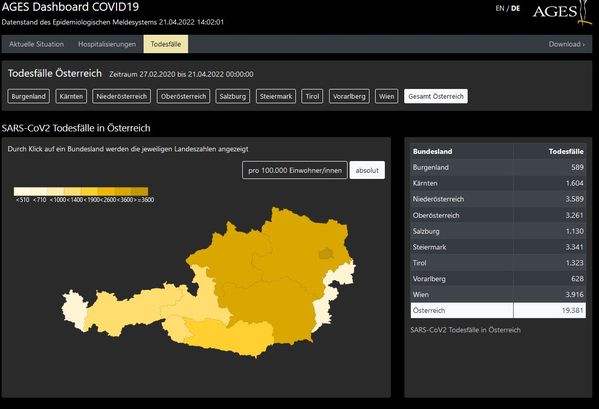Viewport: 599px width, 409px height.
Task: Click the lightest legend swatch <510
Action: (x=22, y=192)
